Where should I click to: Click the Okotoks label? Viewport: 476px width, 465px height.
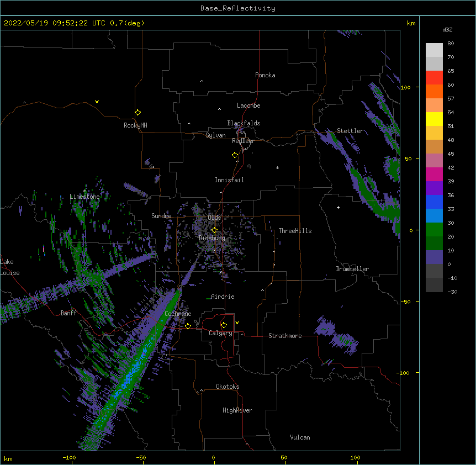[228, 387]
